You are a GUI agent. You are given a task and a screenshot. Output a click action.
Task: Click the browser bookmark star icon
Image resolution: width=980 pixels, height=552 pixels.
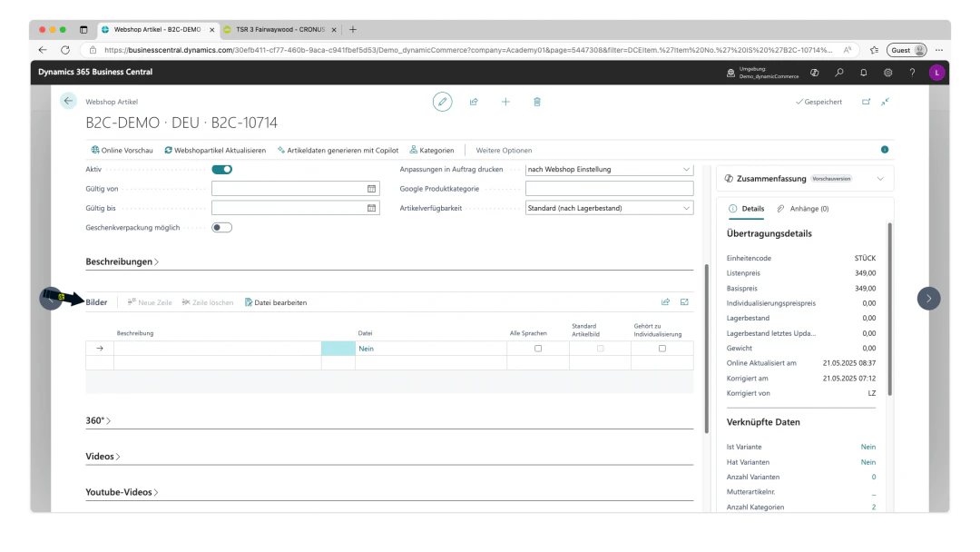click(x=874, y=50)
